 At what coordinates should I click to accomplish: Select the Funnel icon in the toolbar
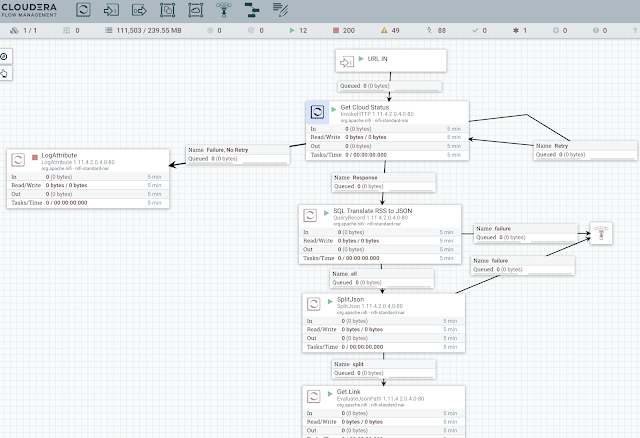(x=222, y=12)
